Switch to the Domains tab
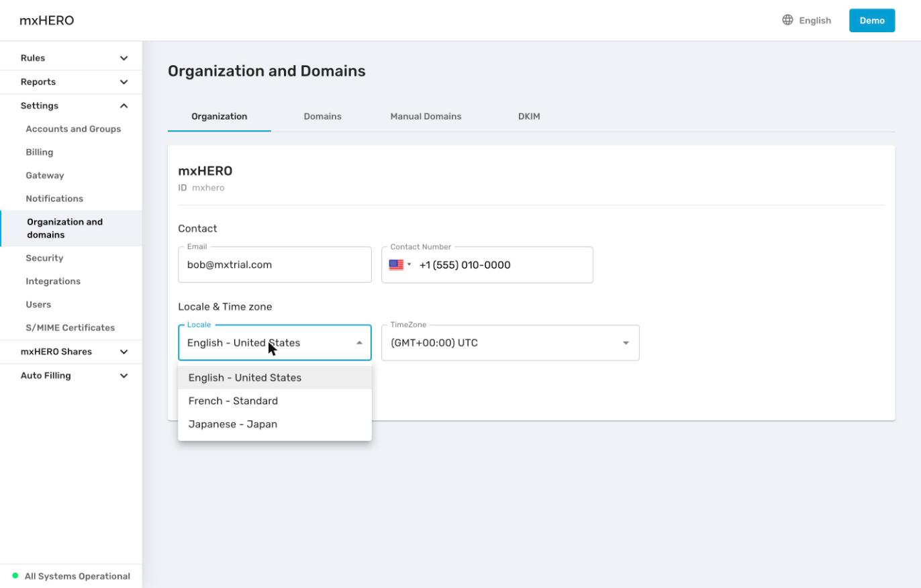 tap(322, 117)
